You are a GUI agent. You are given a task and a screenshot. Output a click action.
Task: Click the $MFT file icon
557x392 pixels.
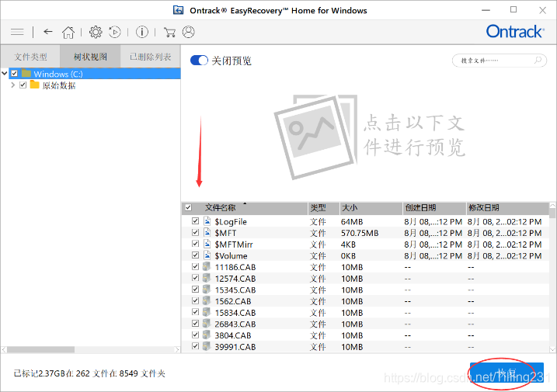click(x=207, y=233)
